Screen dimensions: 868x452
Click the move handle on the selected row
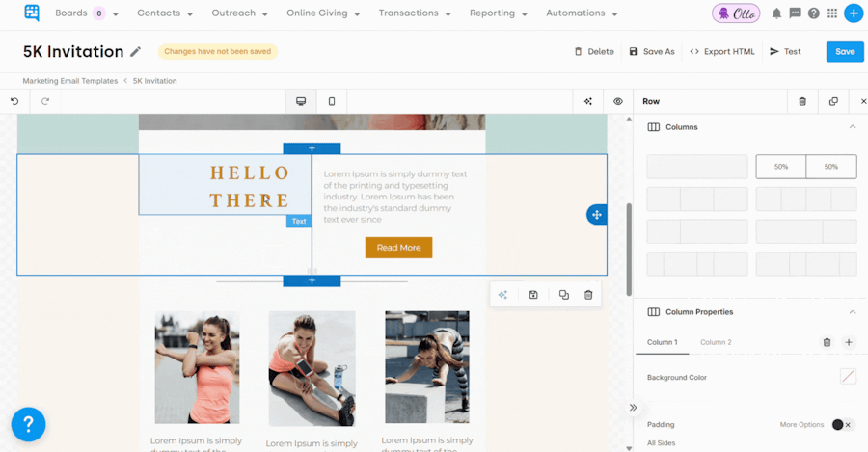[x=597, y=215]
